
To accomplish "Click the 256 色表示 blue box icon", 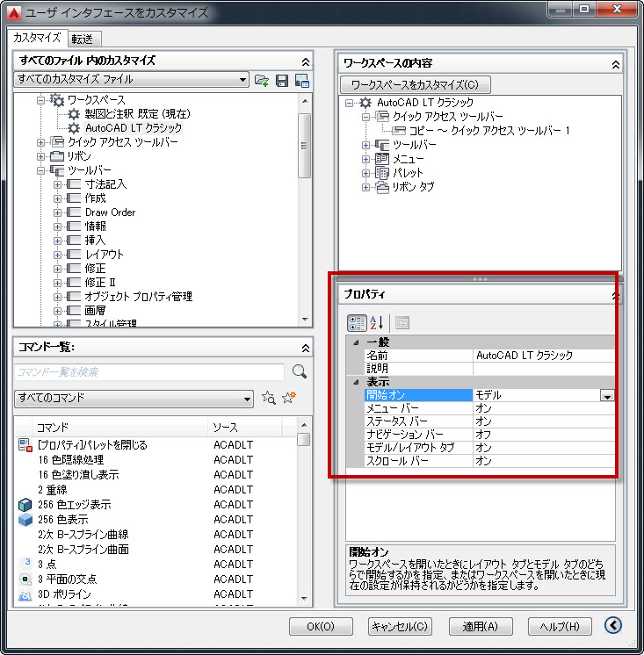I will click(25, 520).
